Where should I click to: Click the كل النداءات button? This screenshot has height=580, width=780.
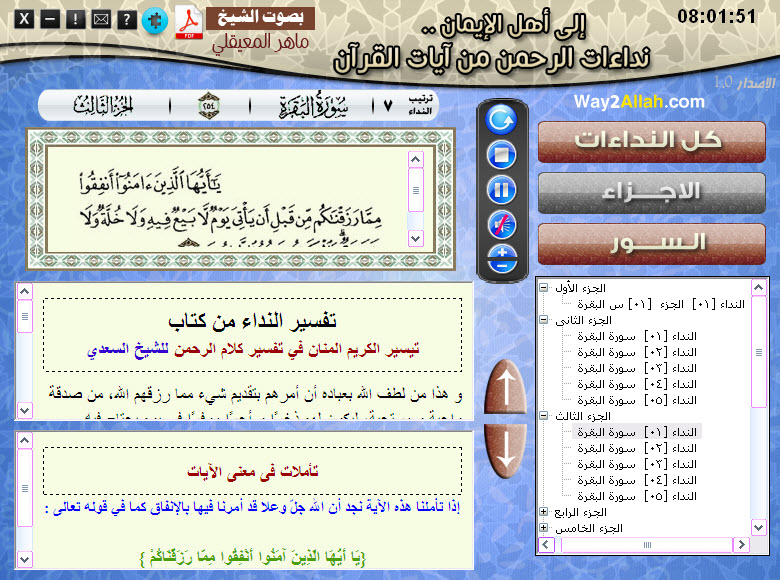tap(652, 142)
